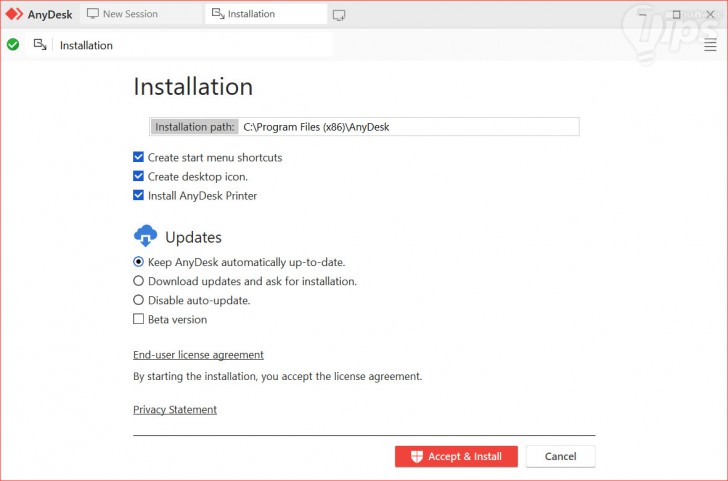Screen dimensions: 728x481
Task: Open the End-user license agreement link
Action: tap(198, 355)
